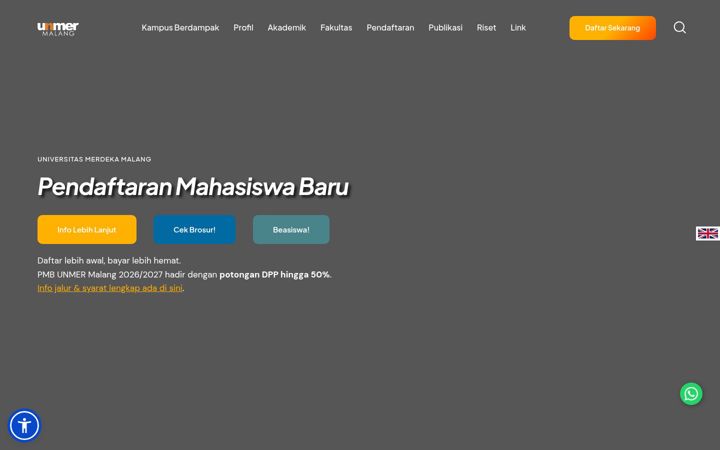Click the Cek Brosur! button
The width and height of the screenshot is (720, 450).
tap(194, 230)
